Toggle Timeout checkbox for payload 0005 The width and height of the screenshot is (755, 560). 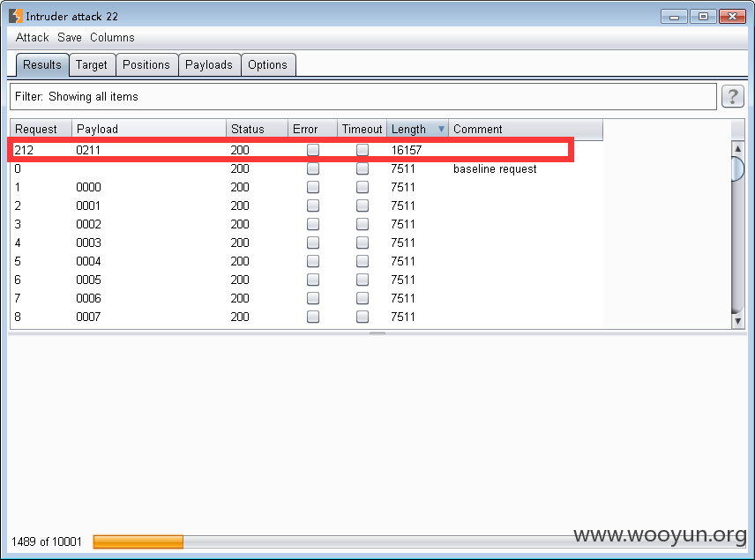[x=363, y=280]
